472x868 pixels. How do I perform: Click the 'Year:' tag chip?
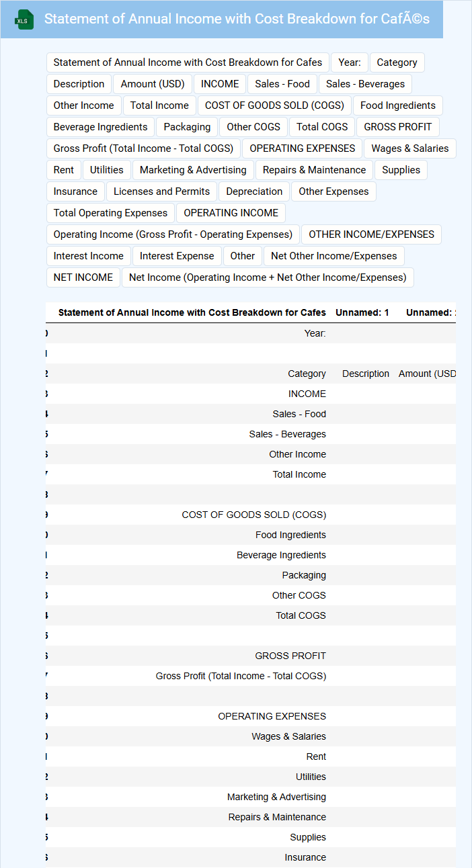[350, 62]
